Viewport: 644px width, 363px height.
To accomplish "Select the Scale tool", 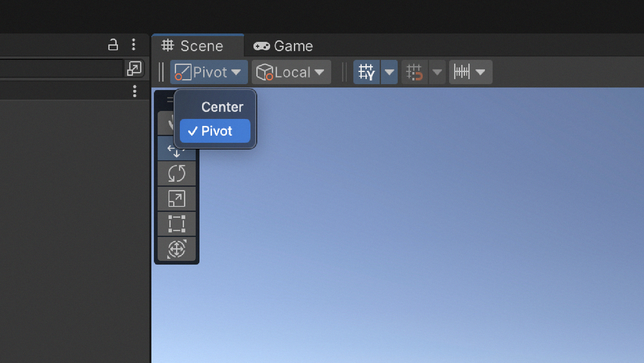I will pyautogui.click(x=176, y=198).
